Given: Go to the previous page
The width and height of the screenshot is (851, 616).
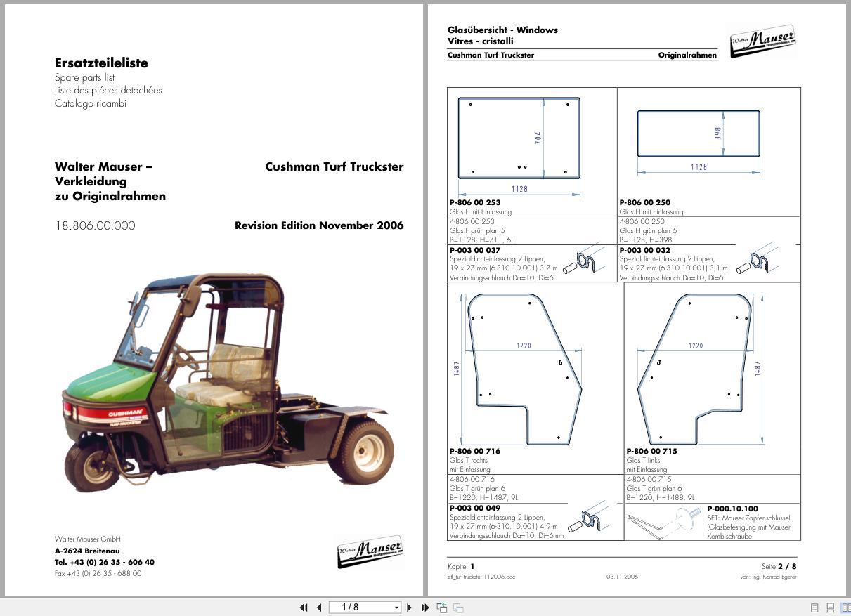Looking at the screenshot, I should (x=319, y=608).
